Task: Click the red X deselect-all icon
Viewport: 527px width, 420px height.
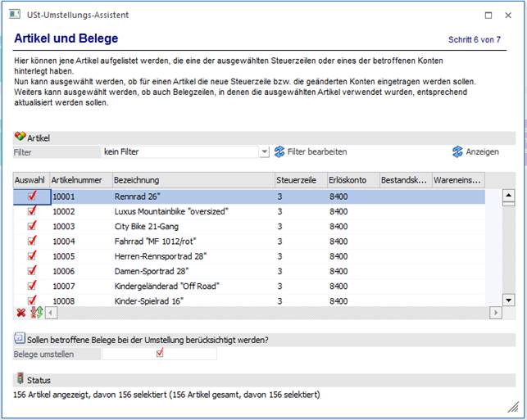Action: (x=20, y=313)
